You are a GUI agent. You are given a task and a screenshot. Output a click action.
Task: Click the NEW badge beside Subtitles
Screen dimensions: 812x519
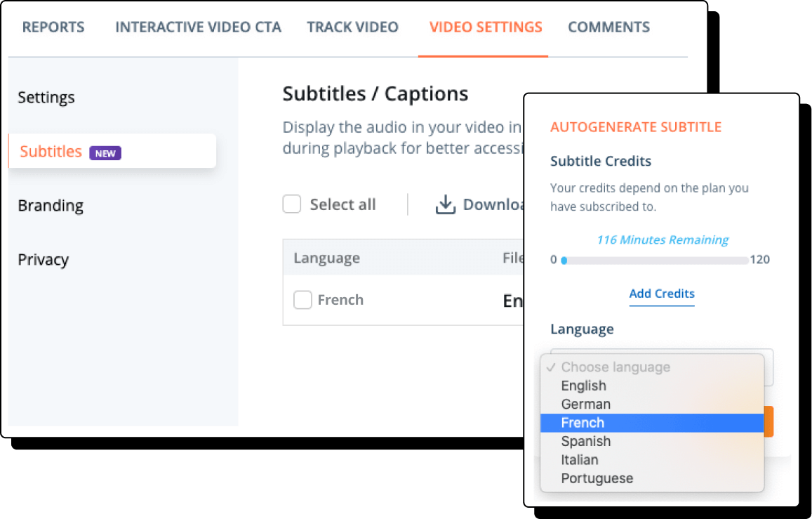click(x=105, y=153)
